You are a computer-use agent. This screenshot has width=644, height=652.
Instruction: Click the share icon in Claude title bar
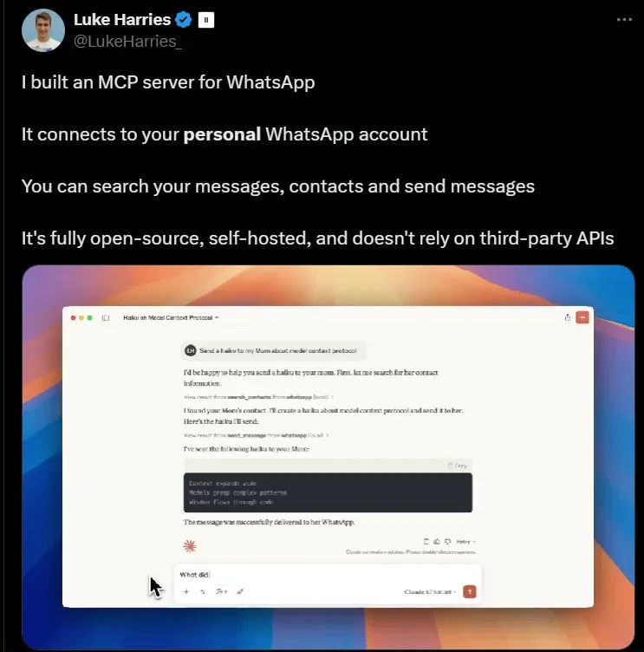coord(568,317)
